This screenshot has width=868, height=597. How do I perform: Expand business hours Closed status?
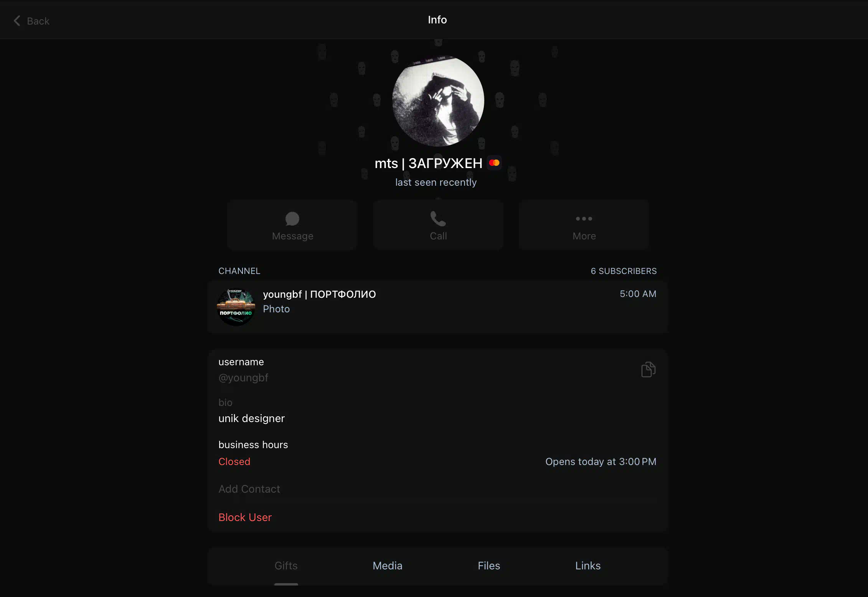234,462
